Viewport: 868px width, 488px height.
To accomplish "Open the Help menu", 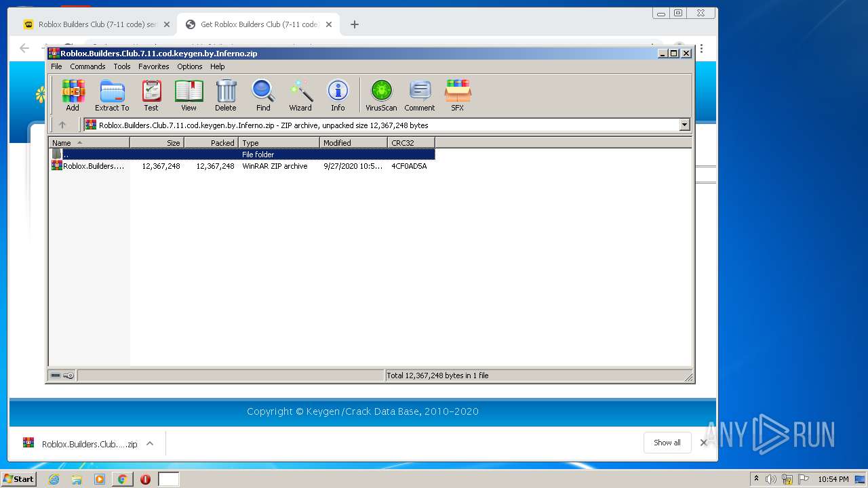I will [217, 66].
